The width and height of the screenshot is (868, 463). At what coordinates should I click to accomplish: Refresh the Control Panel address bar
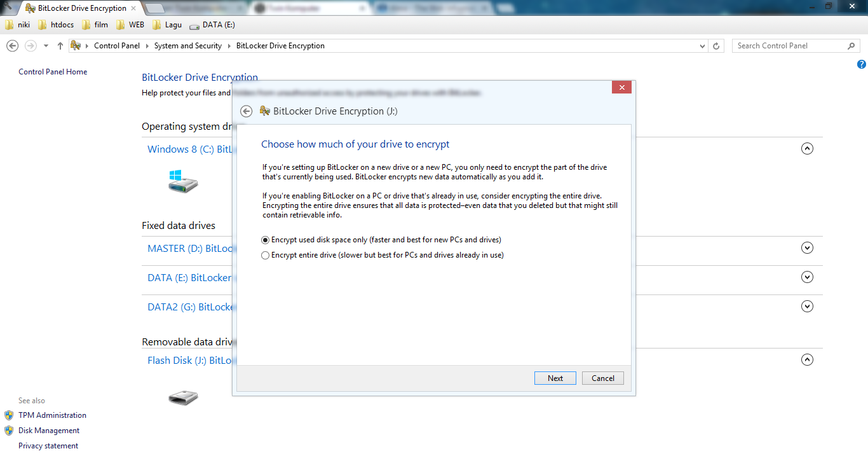[716, 46]
